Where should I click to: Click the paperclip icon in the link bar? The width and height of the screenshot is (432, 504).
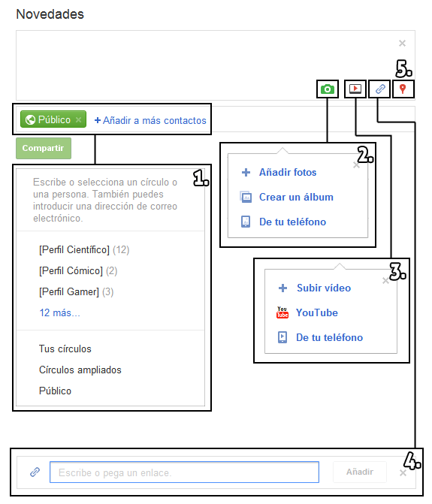[x=35, y=472]
